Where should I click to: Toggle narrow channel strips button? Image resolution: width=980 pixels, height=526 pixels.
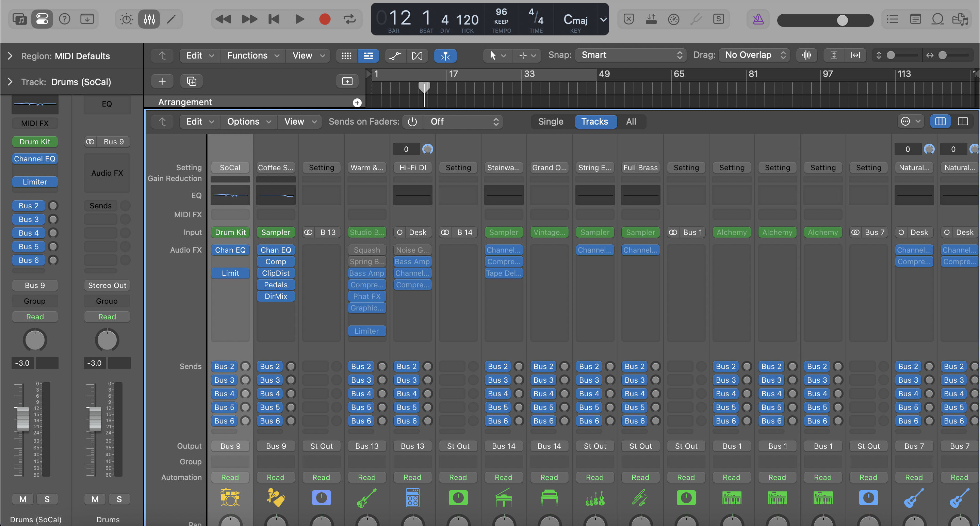940,122
